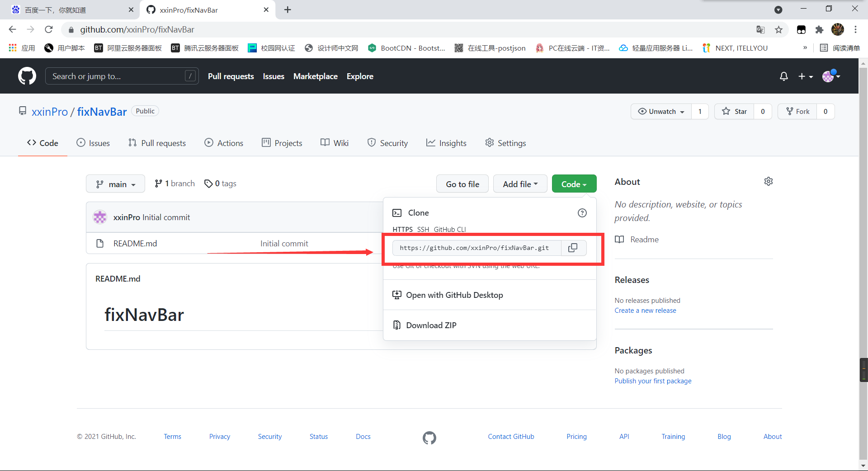Open the browser extensions puzzle icon
Image resolution: width=868 pixels, height=471 pixels.
tap(819, 29)
